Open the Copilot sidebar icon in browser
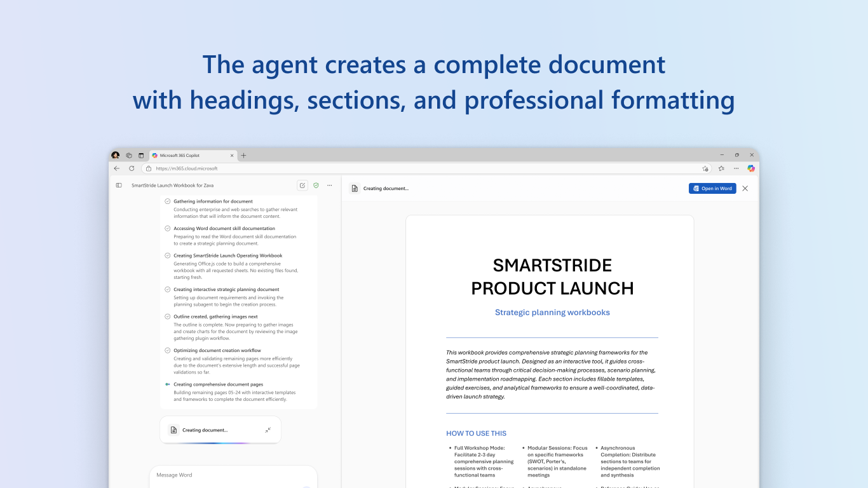Screen dimensions: 868x488 [751, 168]
